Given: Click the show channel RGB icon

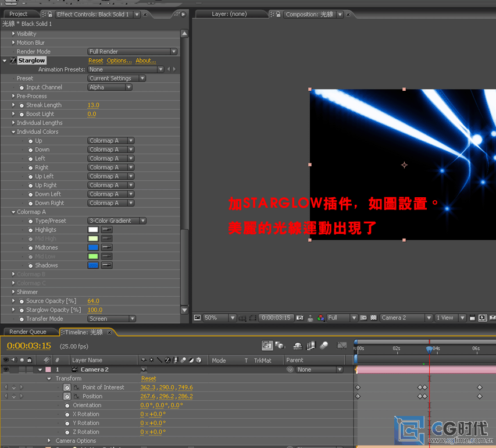Looking at the screenshot, I should pos(320,318).
